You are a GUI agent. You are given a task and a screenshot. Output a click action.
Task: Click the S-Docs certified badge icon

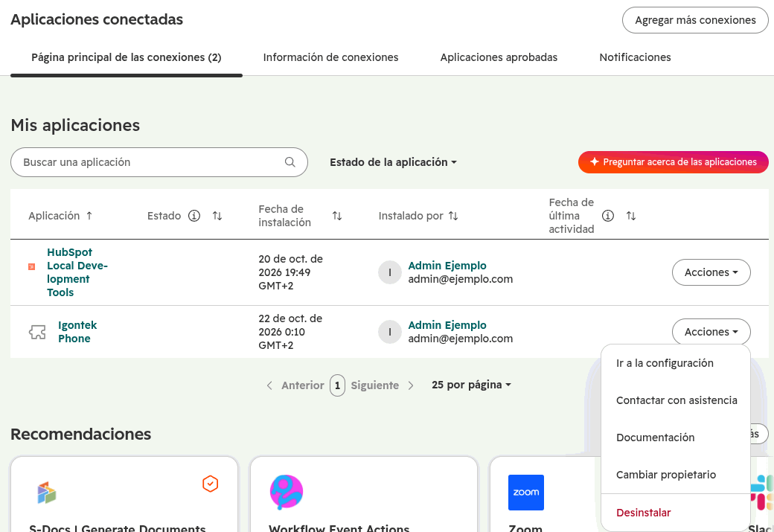(x=211, y=484)
